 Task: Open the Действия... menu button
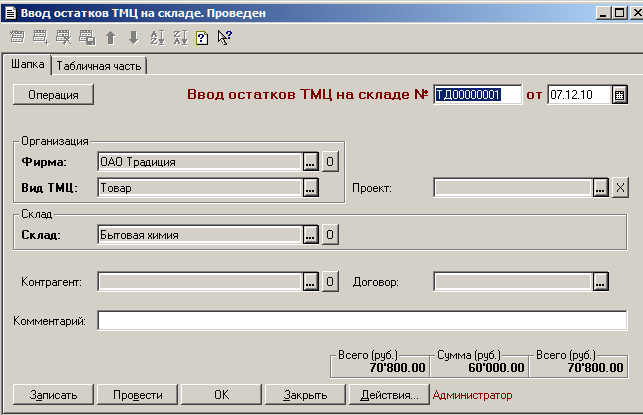[389, 394]
